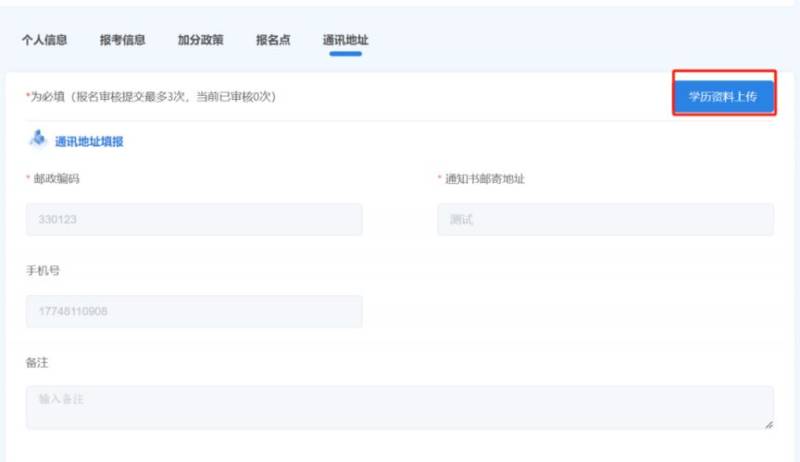The height and width of the screenshot is (462, 800).
Task: Click the icon beside 通讯地址填报 heading
Action: point(38,140)
